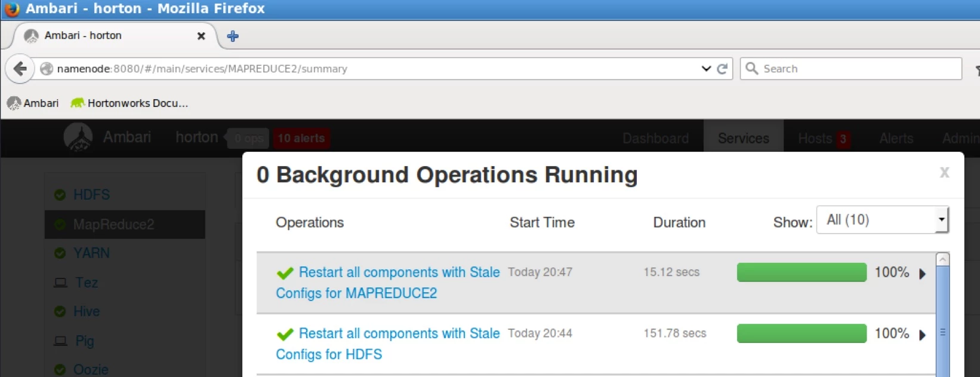Open the Services tab
The height and width of the screenshot is (377, 980).
pos(744,139)
